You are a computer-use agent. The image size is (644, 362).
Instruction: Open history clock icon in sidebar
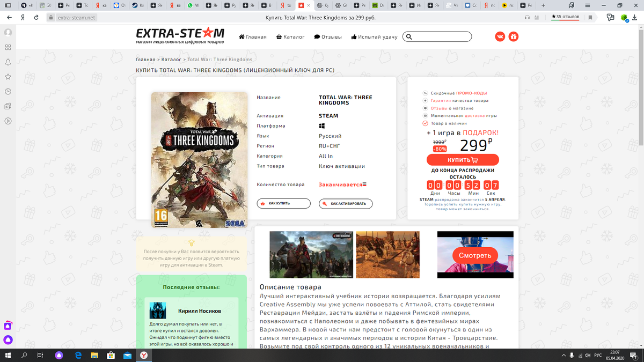(8, 92)
